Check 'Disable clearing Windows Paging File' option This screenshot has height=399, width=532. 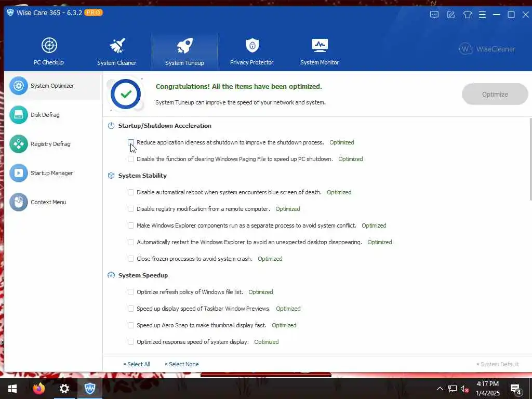[131, 159]
